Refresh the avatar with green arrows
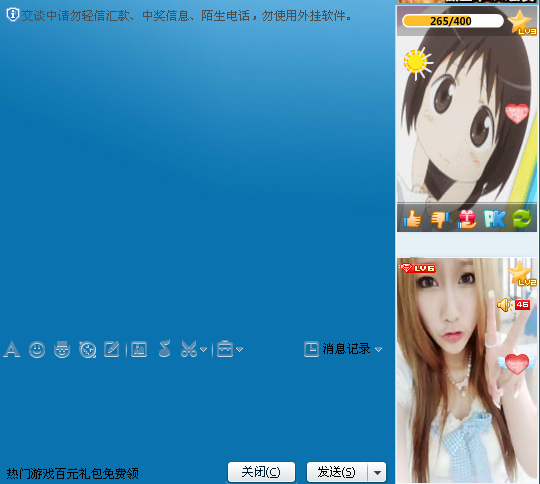This screenshot has width=540, height=484. click(522, 219)
